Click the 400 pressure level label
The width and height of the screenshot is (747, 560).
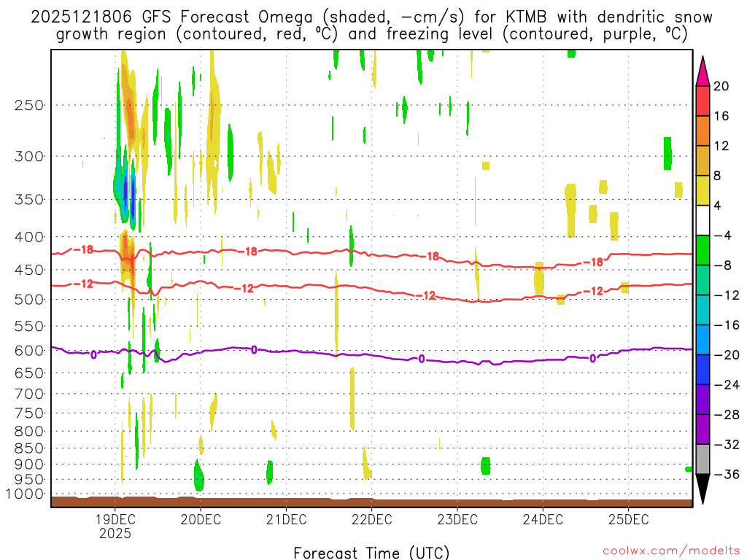click(29, 237)
